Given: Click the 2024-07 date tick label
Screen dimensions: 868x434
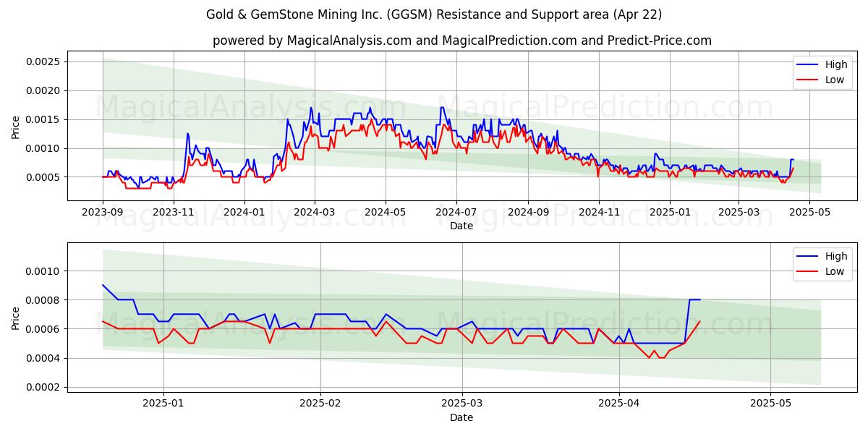Looking at the screenshot, I should (456, 212).
